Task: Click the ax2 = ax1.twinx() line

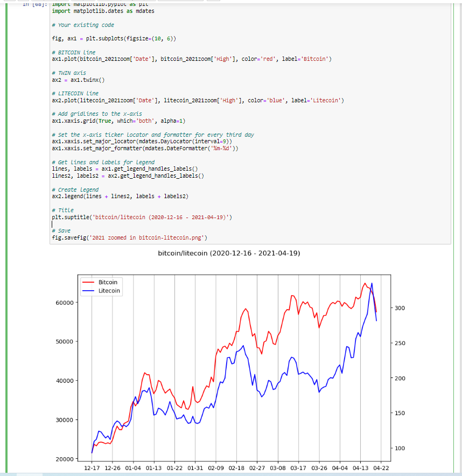Action: point(78,80)
